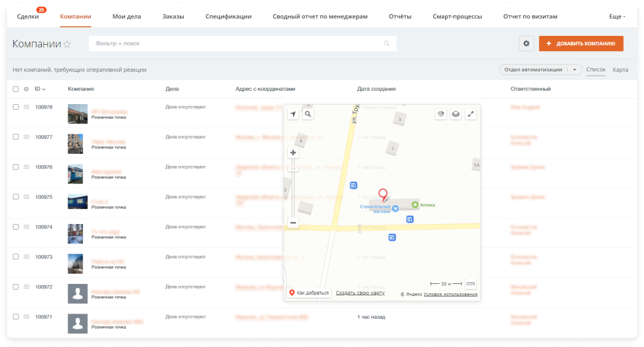The height and width of the screenshot is (347, 644).
Task: Expand the map to fullscreen
Action: pyautogui.click(x=470, y=114)
